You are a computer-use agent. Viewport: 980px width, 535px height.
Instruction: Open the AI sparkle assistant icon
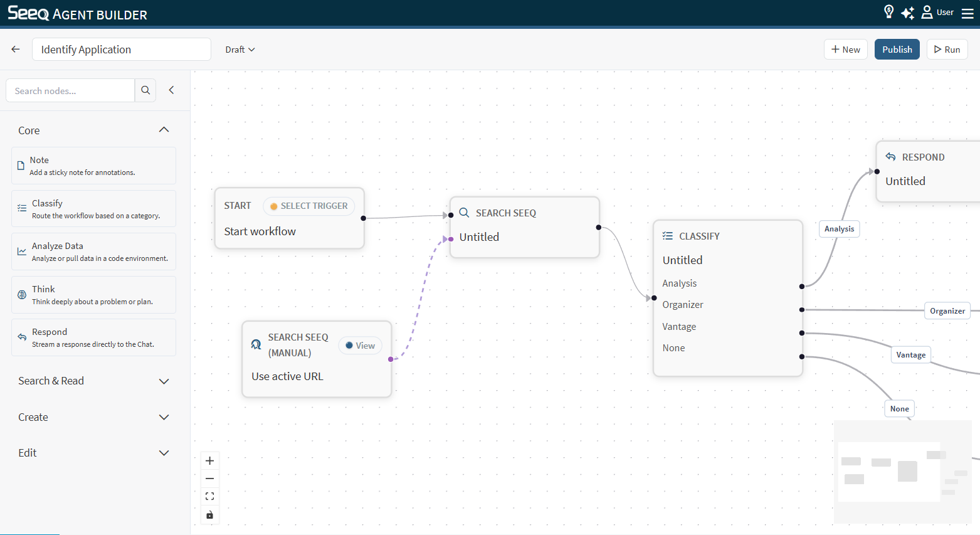907,13
